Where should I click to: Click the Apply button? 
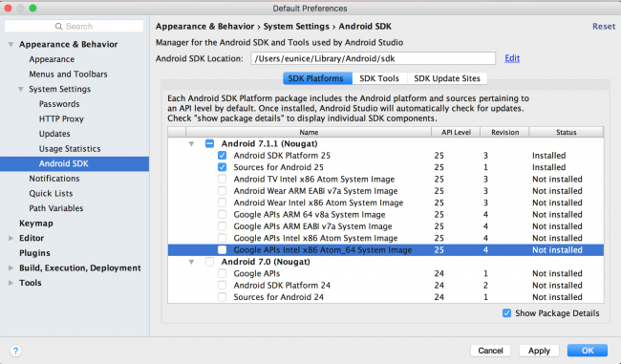(x=539, y=351)
